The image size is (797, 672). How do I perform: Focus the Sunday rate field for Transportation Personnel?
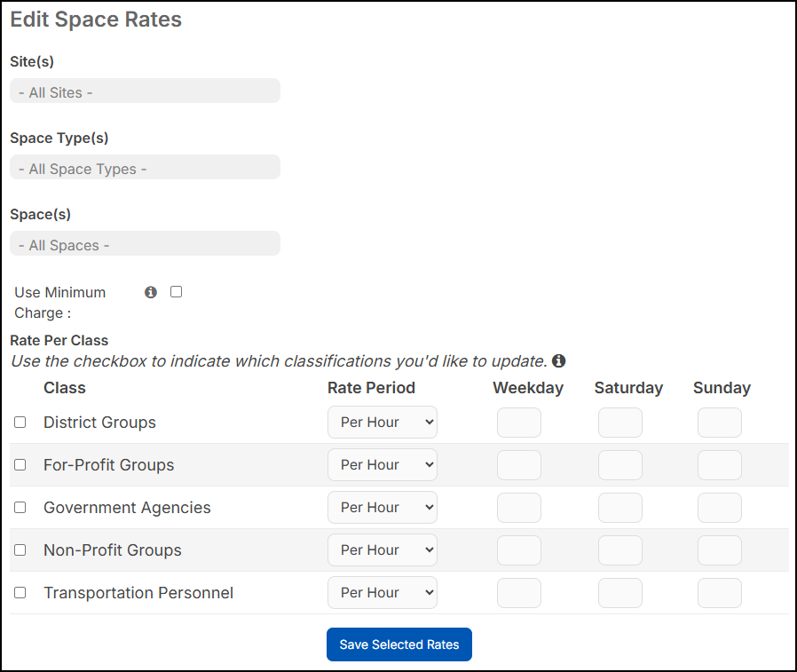(x=720, y=593)
